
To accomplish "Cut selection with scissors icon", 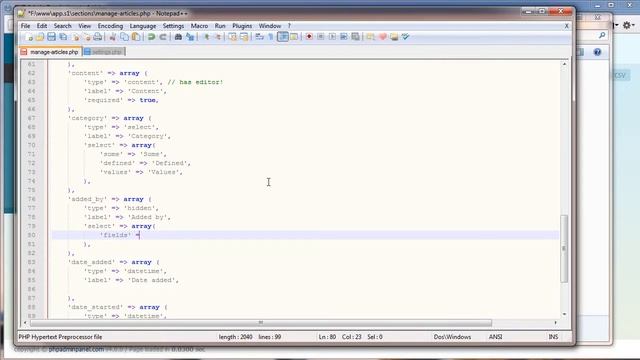I will 113,37.
